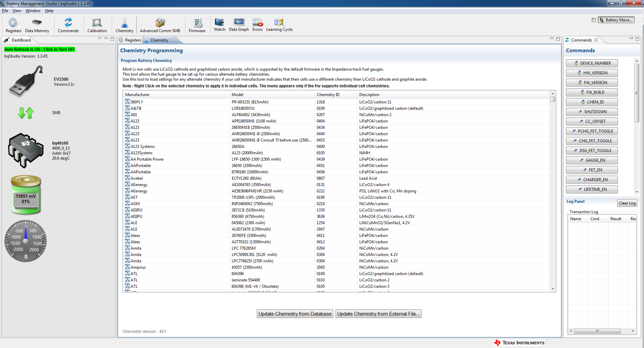
Task: Send the HW_VERSION command
Action: [592, 73]
